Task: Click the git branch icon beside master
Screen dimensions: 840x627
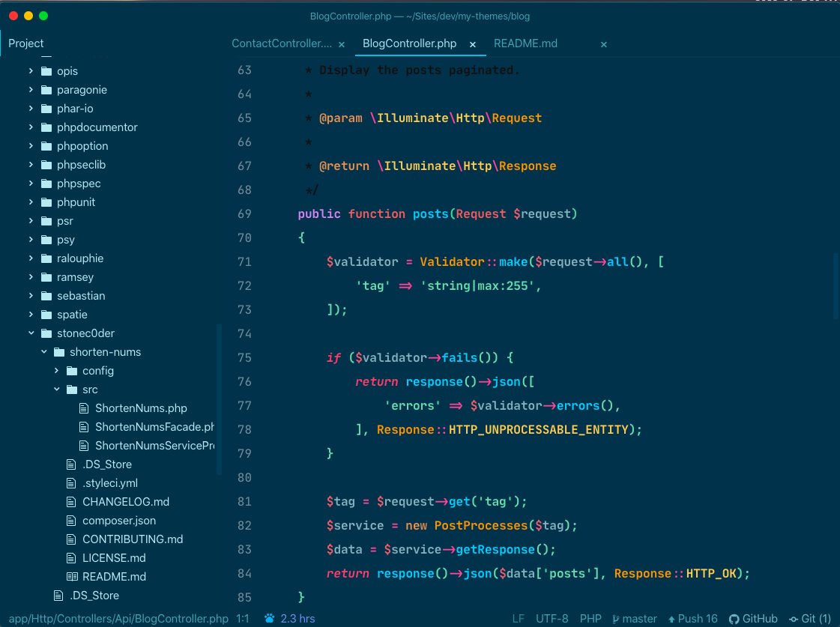Action: pos(615,619)
